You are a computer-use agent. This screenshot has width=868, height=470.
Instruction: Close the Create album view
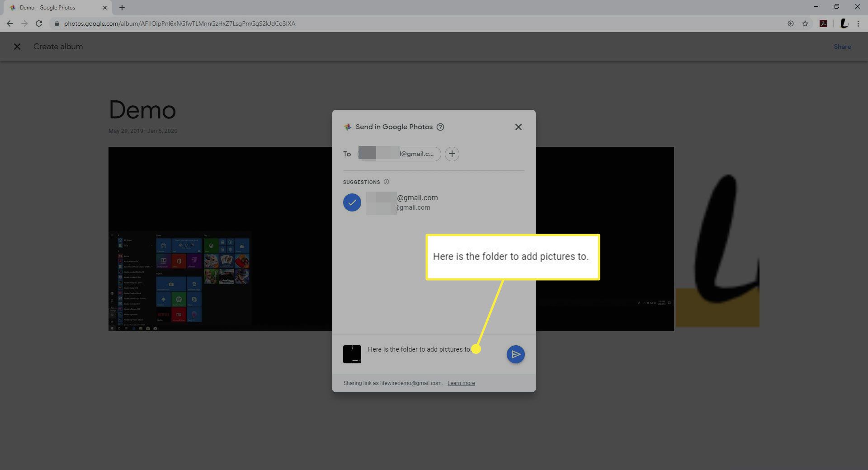pos(17,47)
